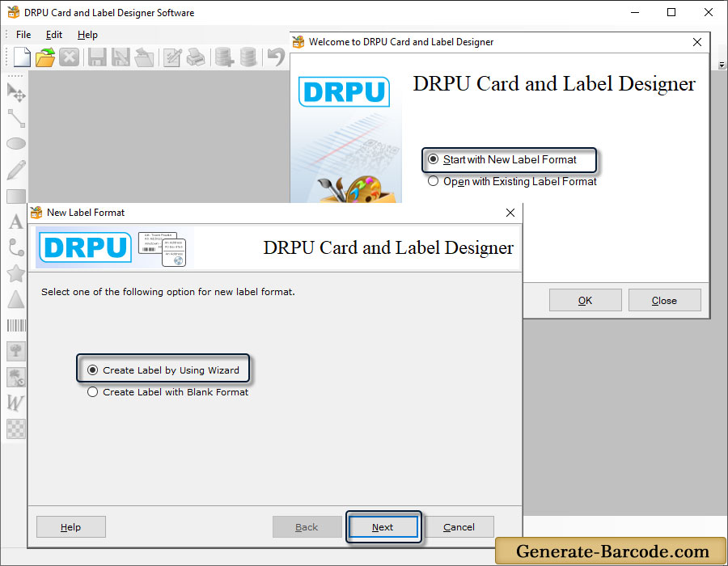Screen dimensions: 728x566
Task: Click the grey X delete toolbar icon
Action: pyautogui.click(x=70, y=57)
